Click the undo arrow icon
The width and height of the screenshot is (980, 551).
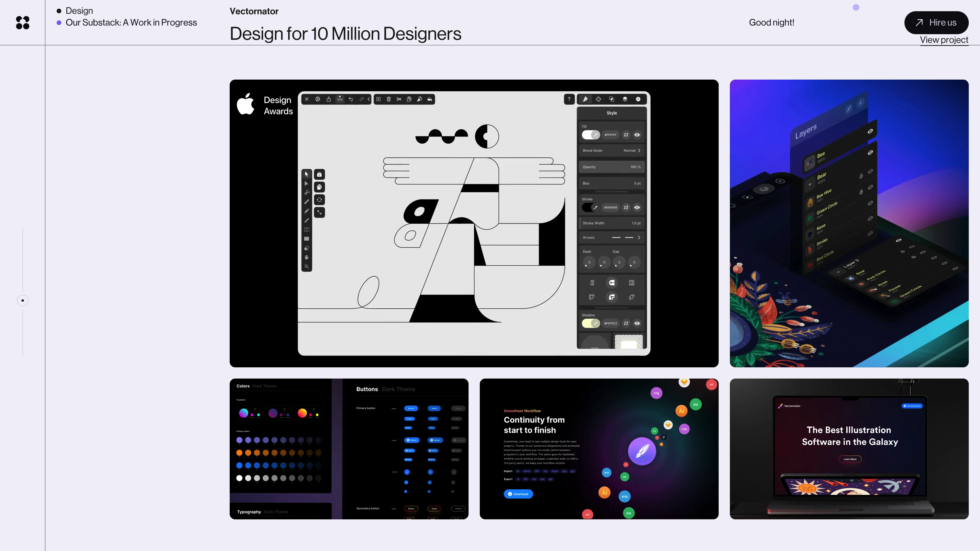tap(351, 99)
